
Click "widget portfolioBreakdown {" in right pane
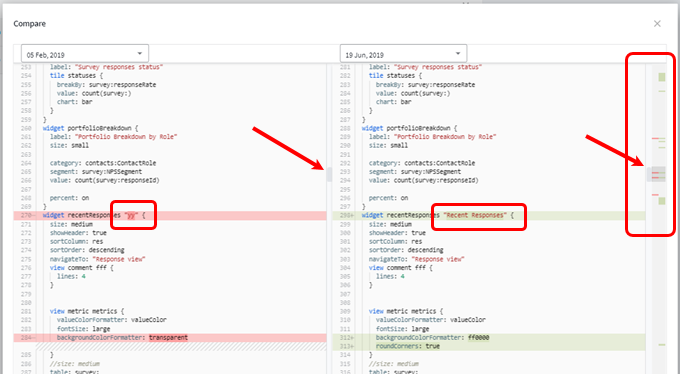click(409, 128)
